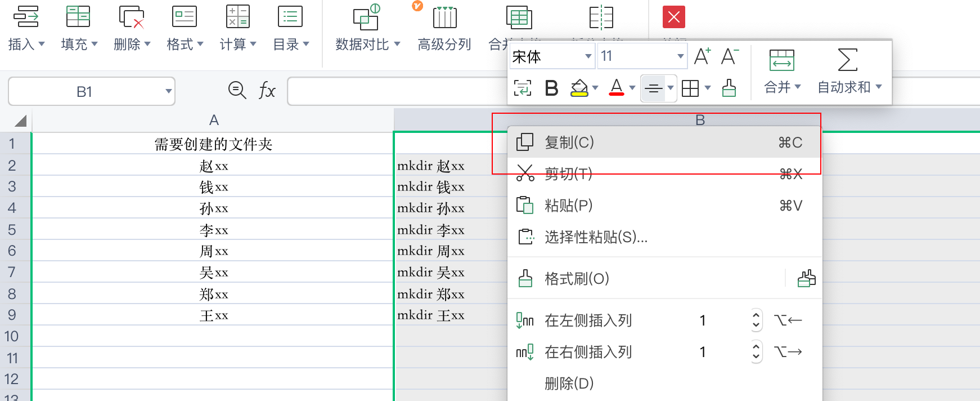Image resolution: width=980 pixels, height=401 pixels.
Task: Click the format painter brush in mini toolbar
Action: pos(729,88)
